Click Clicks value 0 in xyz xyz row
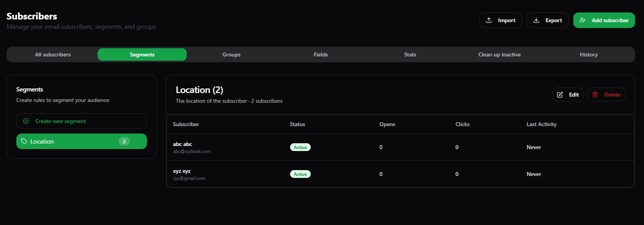The image size is (644, 225). coord(457,174)
